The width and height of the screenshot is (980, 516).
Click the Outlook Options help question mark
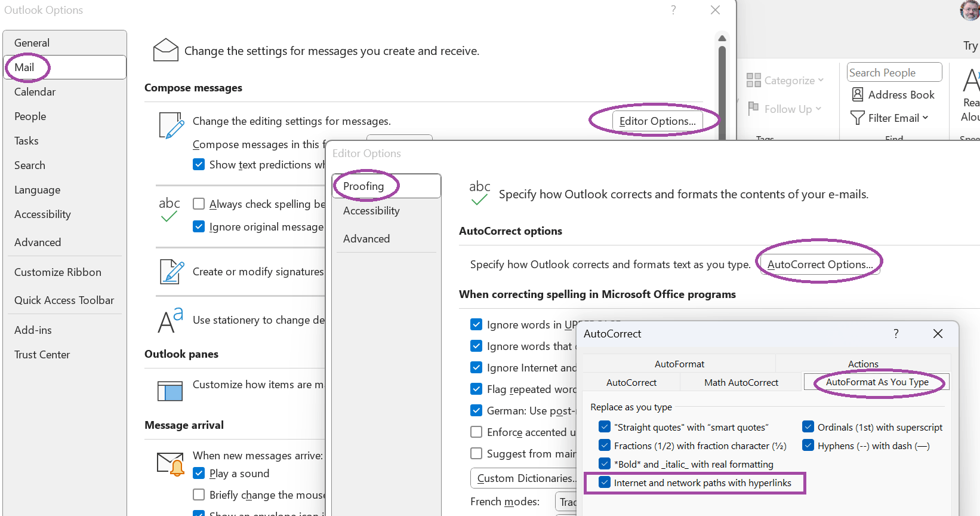click(673, 10)
